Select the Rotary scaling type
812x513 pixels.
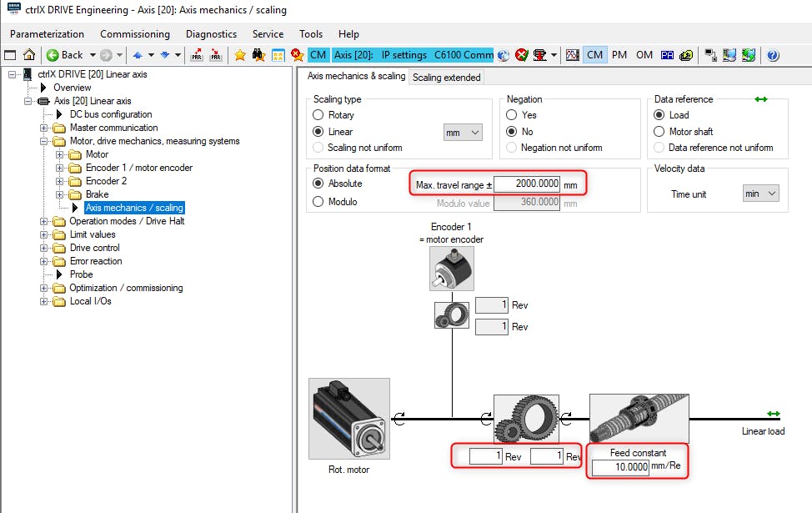(318, 114)
